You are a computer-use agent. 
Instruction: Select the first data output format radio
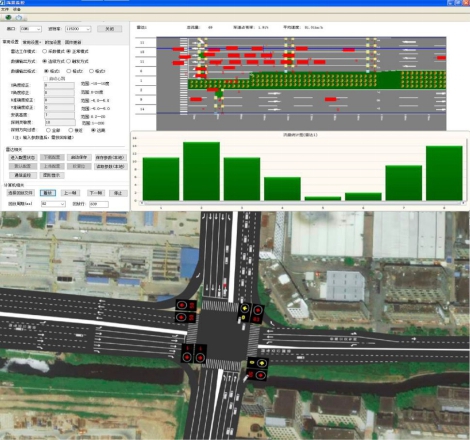point(46,71)
